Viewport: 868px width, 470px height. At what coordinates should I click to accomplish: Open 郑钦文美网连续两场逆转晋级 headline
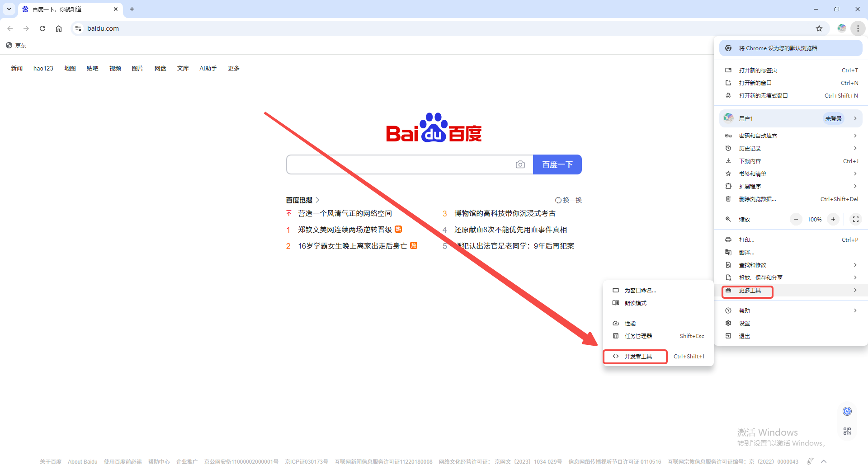[345, 230]
